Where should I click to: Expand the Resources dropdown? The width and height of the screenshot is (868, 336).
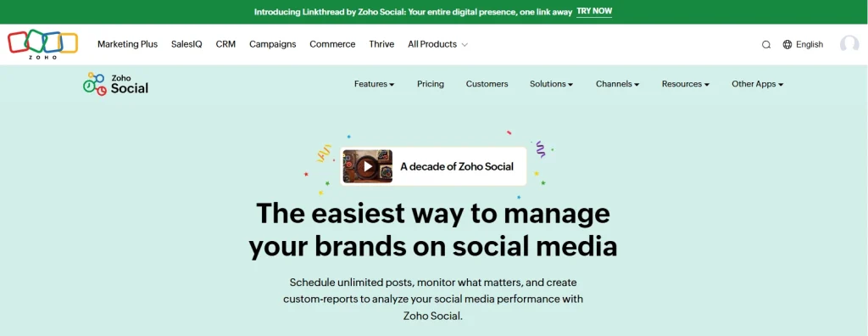click(x=685, y=84)
